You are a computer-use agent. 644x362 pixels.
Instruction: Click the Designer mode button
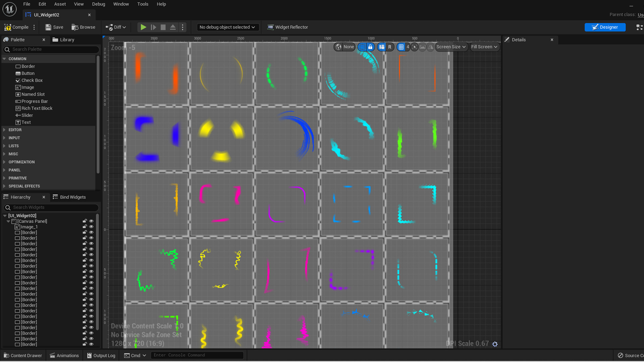605,27
